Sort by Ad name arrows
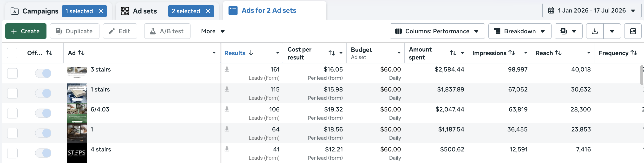The height and width of the screenshot is (163, 644). pos(81,53)
